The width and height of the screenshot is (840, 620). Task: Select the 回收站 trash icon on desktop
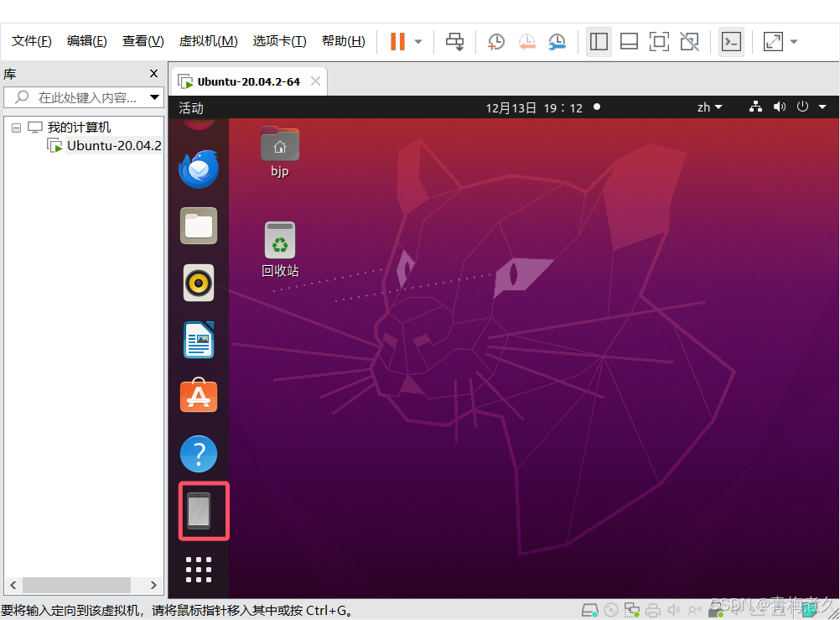(x=280, y=249)
